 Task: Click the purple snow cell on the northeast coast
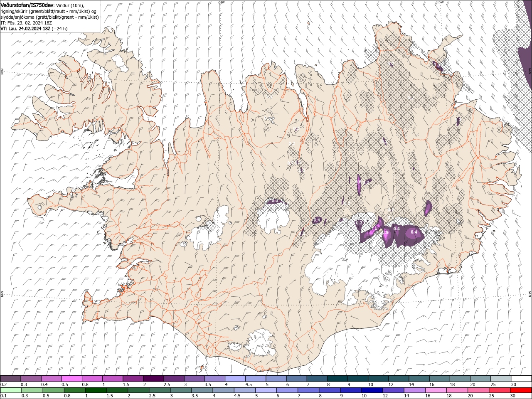tap(437, 66)
